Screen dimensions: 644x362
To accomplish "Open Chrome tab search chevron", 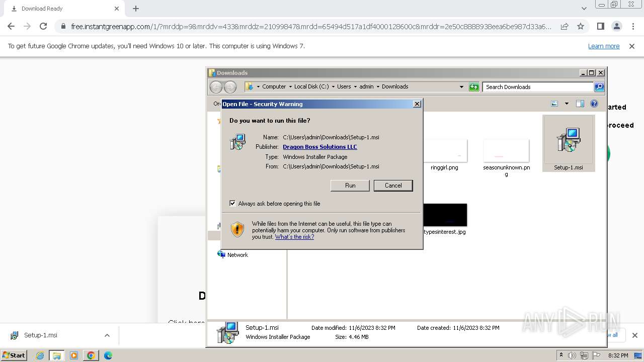I will (x=584, y=9).
